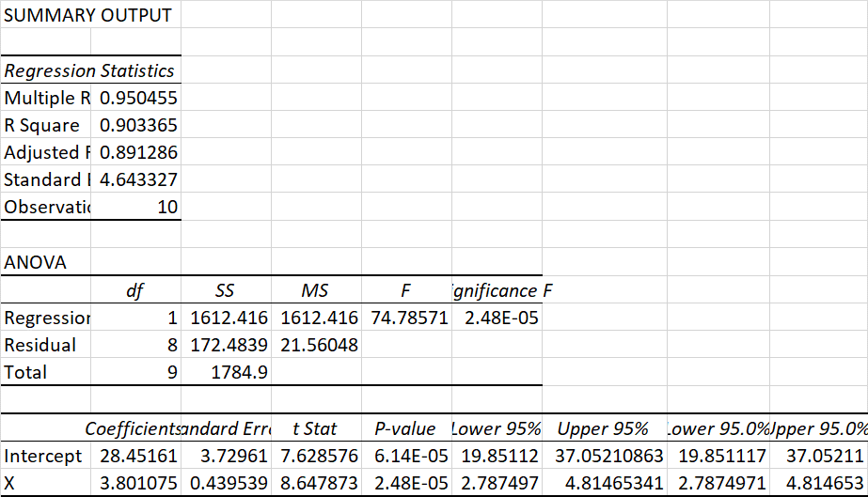Screen dimensions: 868x497
Task: Select X Upper 95.0% value 4.814653
Action: coord(825,484)
